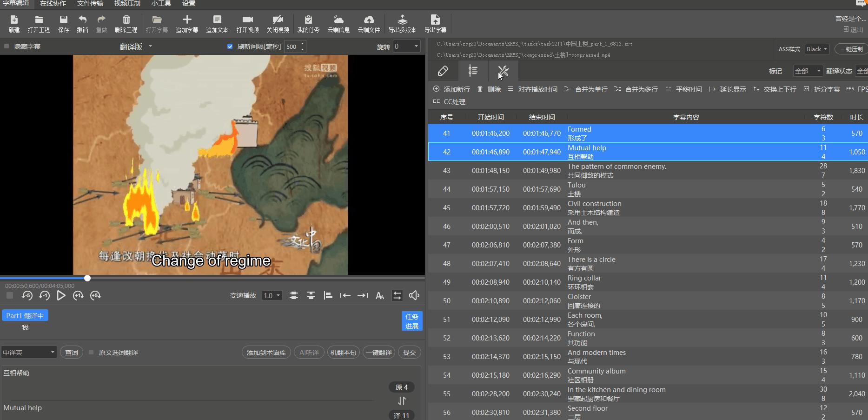
Task: Enable 原文选词翻译 checkbox
Action: click(x=91, y=353)
